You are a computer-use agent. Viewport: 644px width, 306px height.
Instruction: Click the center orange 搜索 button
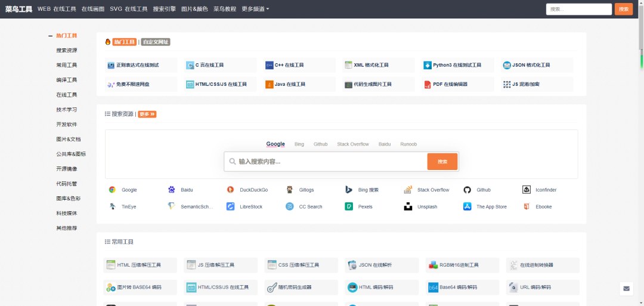coord(442,162)
